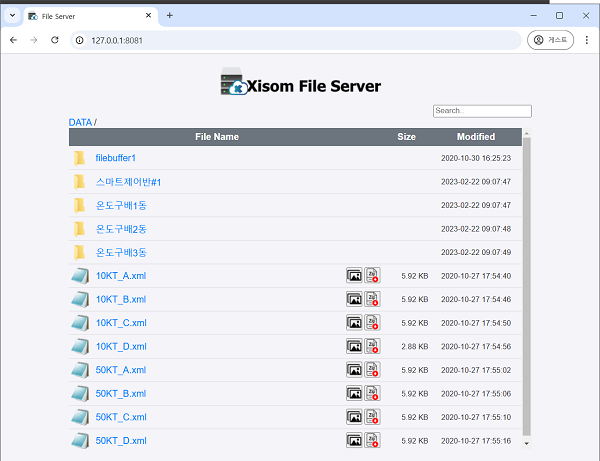Image resolution: width=600 pixels, height=461 pixels.
Task: Open image preview icon for 50KT_B.xml
Action: pyautogui.click(x=354, y=393)
